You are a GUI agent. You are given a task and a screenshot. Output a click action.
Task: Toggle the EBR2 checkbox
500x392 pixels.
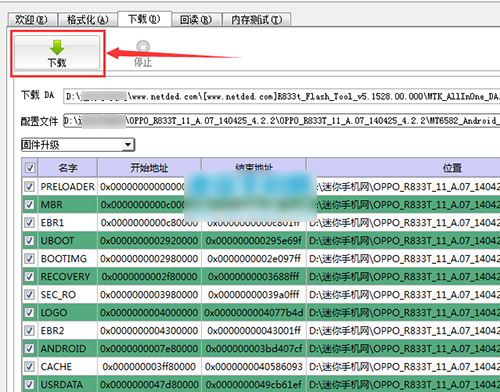coord(29,330)
